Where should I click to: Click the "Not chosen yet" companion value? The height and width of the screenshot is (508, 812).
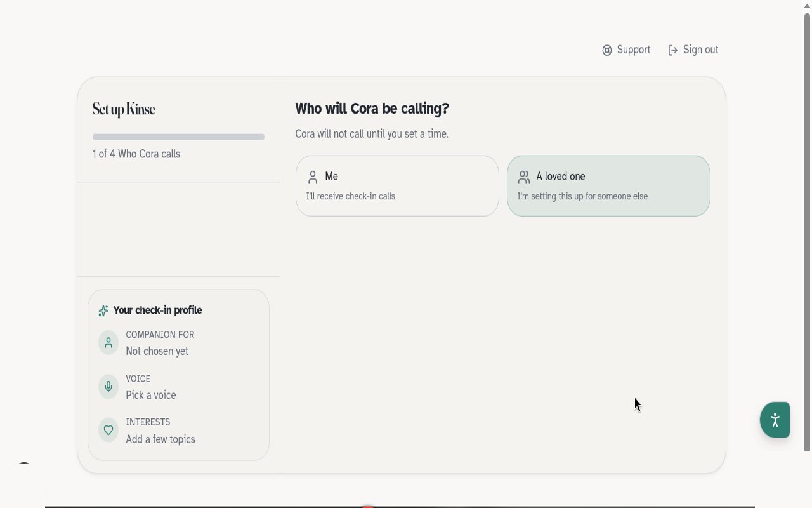click(x=157, y=351)
